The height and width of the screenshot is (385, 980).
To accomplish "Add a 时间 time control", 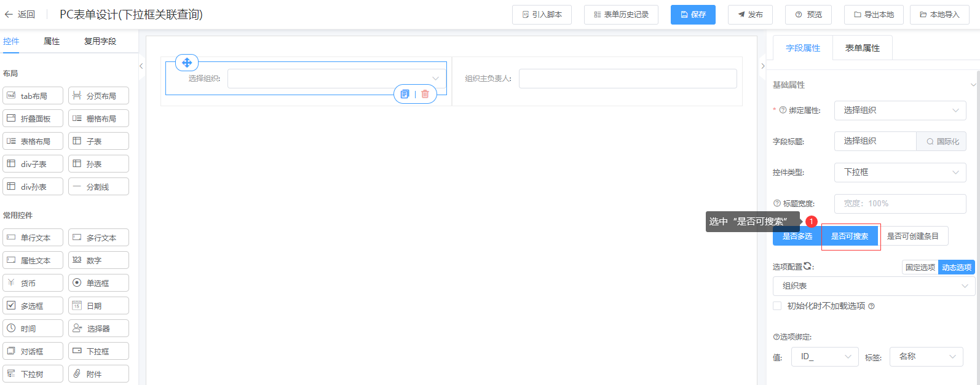I will (33, 329).
